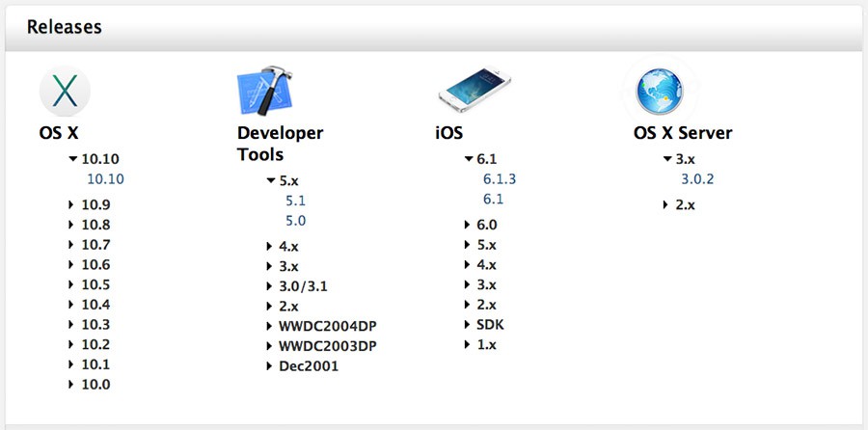Expand the OS X Server 2.x group
Screen dimensions: 868x430
pyautogui.click(x=665, y=204)
